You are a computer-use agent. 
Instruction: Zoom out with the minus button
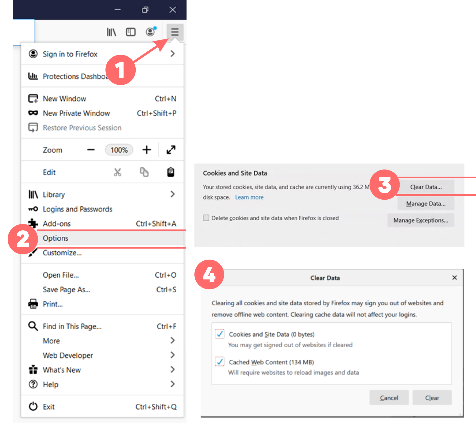click(91, 150)
